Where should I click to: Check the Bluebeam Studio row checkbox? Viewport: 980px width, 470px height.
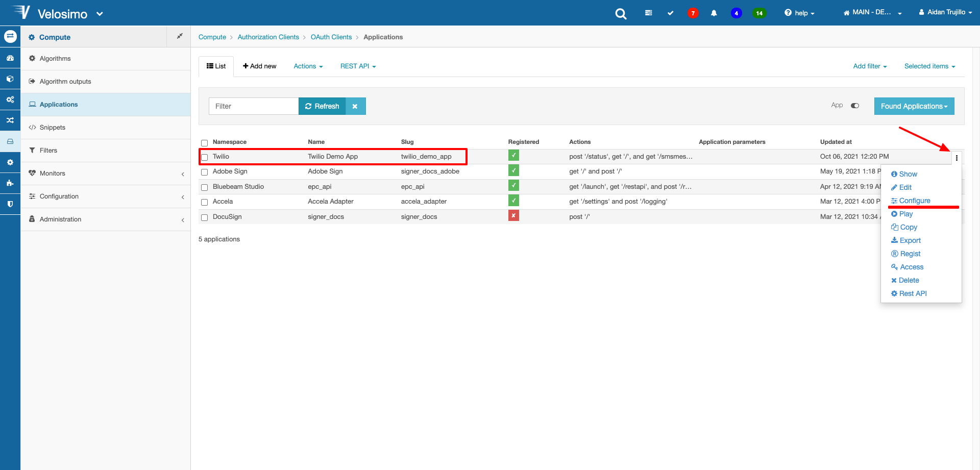(204, 187)
